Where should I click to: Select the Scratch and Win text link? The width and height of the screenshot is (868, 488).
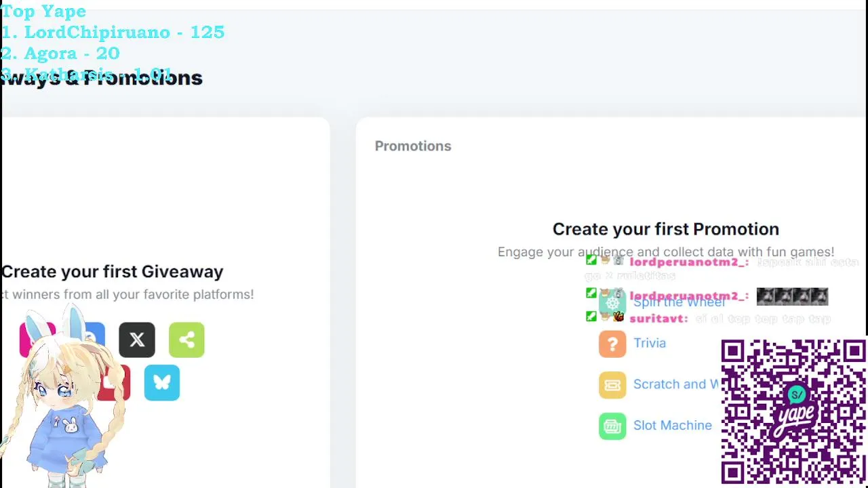click(x=675, y=384)
